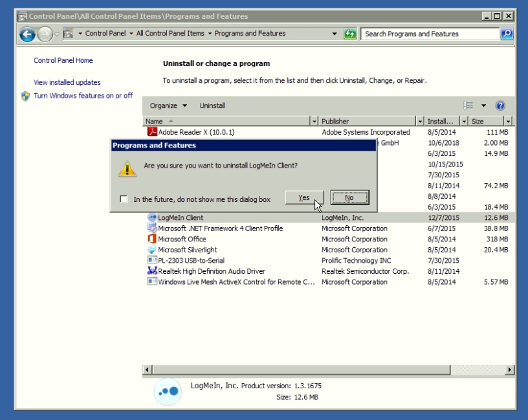Maximize the Programs and Features window
Viewport: 528px width, 420px height.
(x=497, y=16)
